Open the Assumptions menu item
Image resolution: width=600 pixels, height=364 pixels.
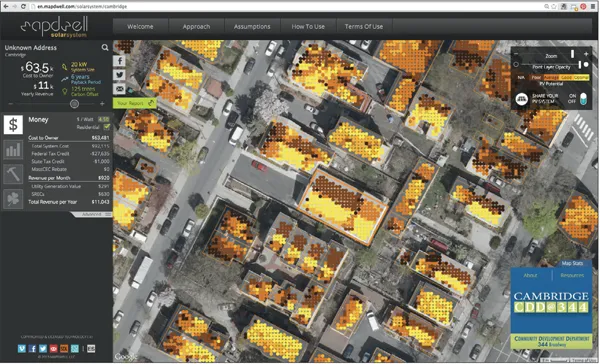(252, 27)
